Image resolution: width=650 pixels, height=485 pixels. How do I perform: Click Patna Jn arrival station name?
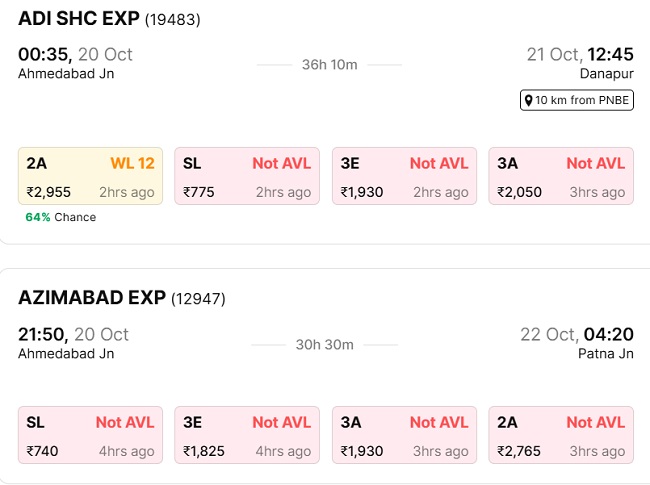[x=606, y=353]
